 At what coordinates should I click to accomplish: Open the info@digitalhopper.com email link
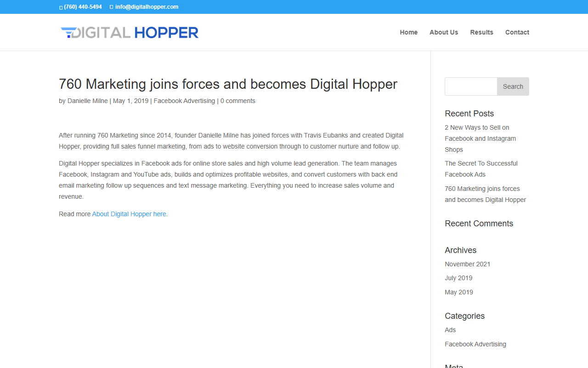coord(147,7)
